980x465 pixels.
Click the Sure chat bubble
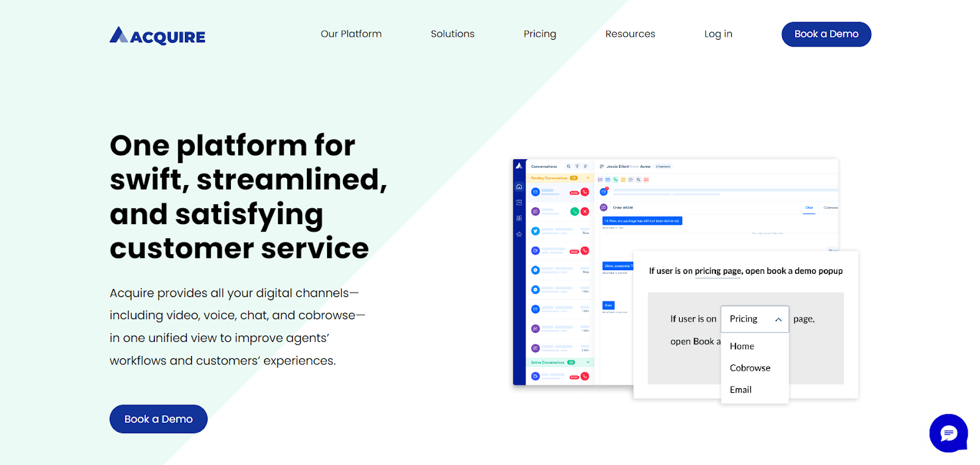(x=608, y=305)
